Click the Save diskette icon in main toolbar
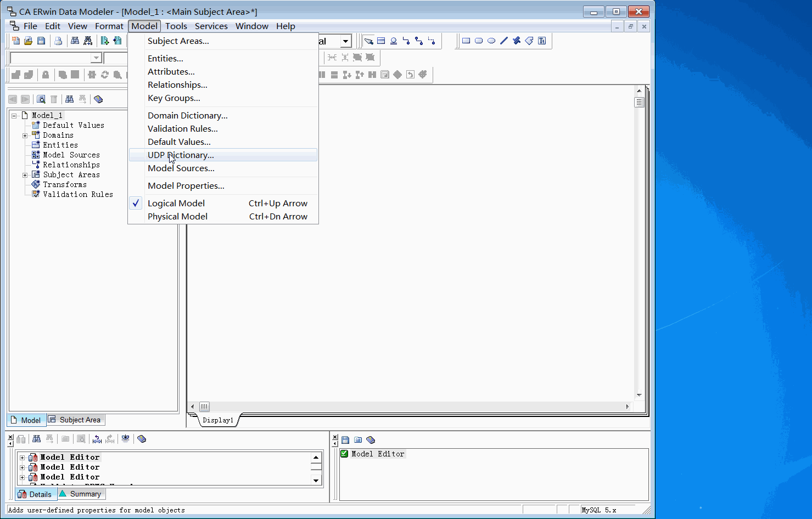Screen dimensions: 812x519 41,41
